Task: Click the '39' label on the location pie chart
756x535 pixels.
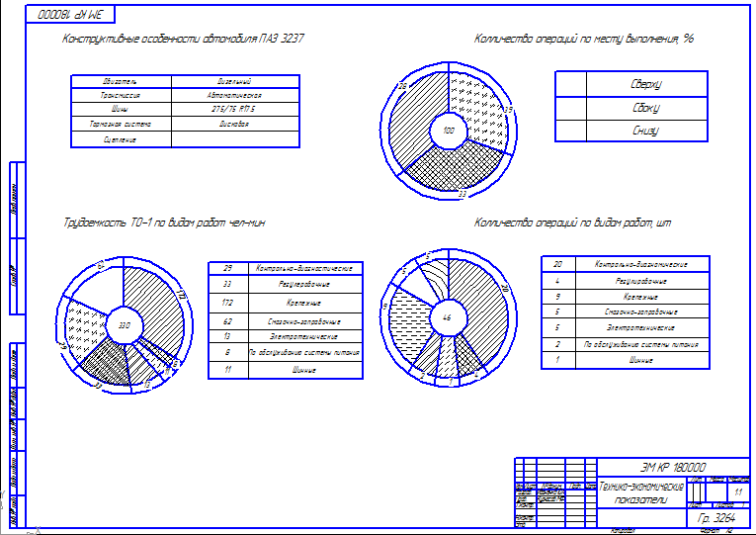Action: (x=508, y=110)
